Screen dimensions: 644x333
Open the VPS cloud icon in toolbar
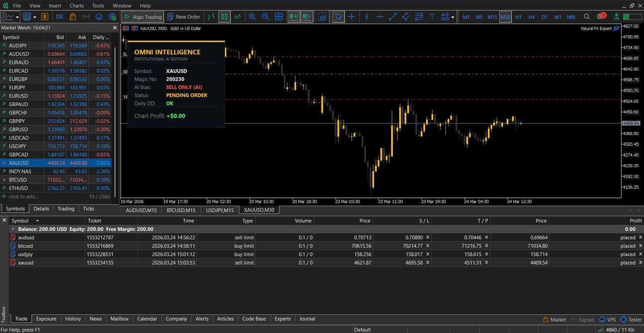(x=99, y=17)
